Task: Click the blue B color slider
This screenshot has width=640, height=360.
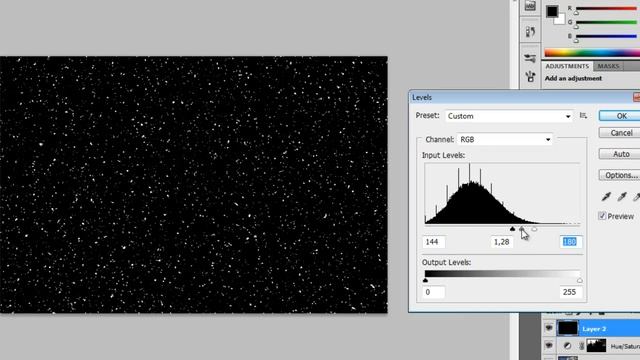Action: coord(606,36)
